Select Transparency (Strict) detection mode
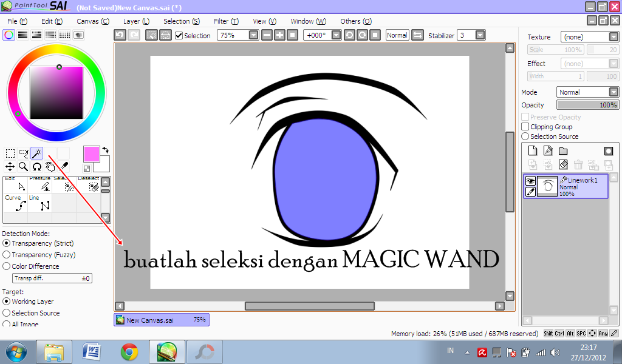The height and width of the screenshot is (364, 622). (x=6, y=243)
